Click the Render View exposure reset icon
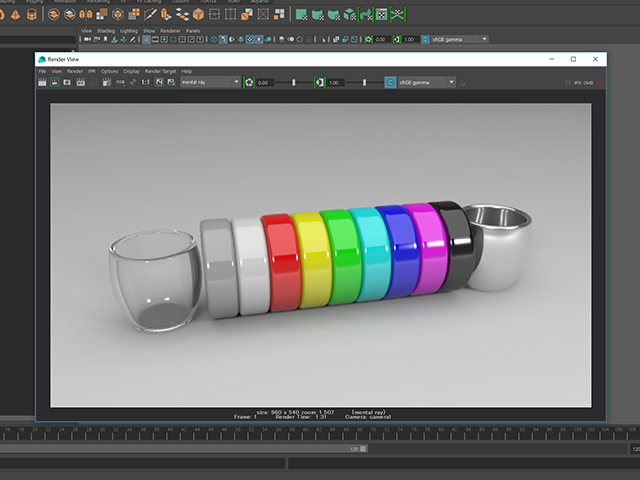 click(x=249, y=82)
